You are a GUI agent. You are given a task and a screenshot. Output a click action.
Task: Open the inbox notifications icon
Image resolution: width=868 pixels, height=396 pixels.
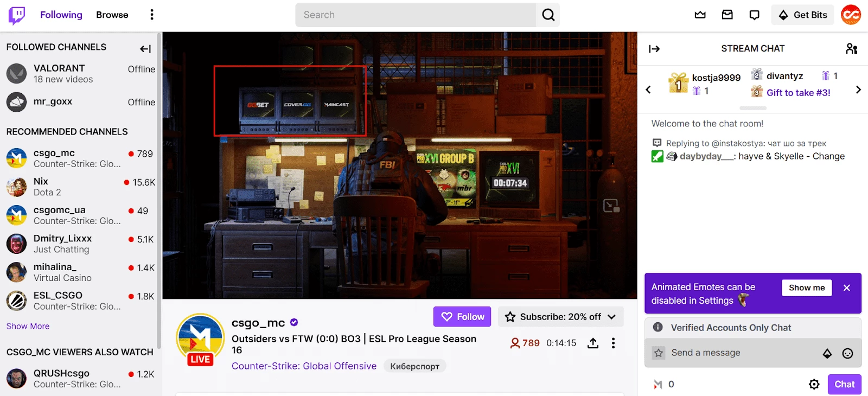pos(727,15)
